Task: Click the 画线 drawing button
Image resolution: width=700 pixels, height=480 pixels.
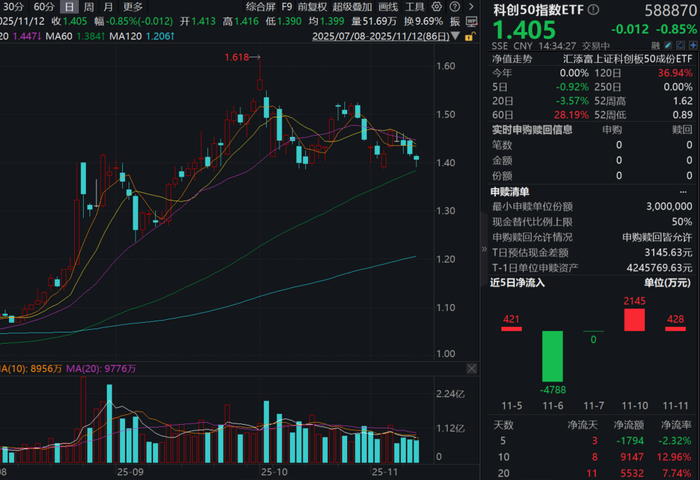Action: point(388,7)
